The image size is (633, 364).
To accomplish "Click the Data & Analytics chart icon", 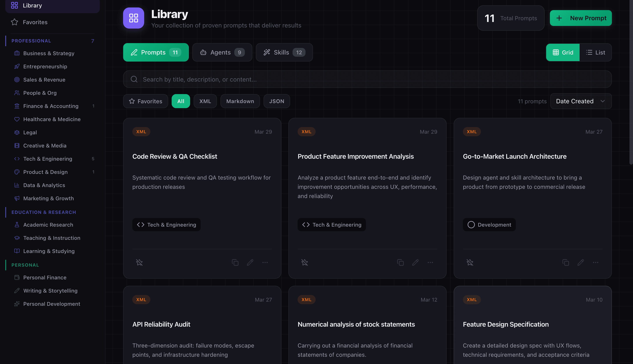I will coord(17,185).
